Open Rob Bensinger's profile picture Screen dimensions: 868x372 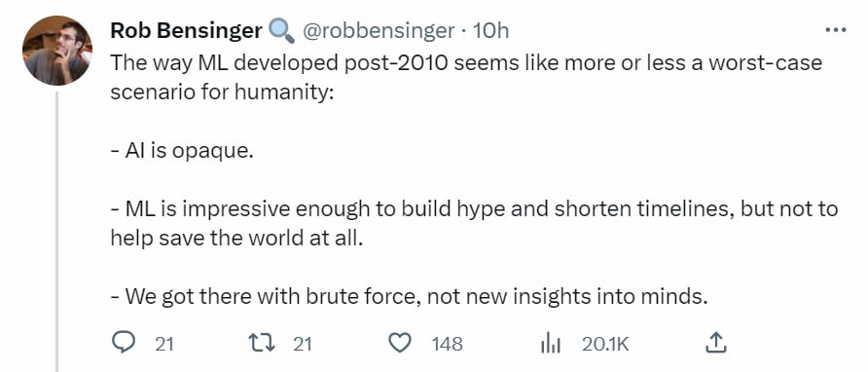[57, 51]
